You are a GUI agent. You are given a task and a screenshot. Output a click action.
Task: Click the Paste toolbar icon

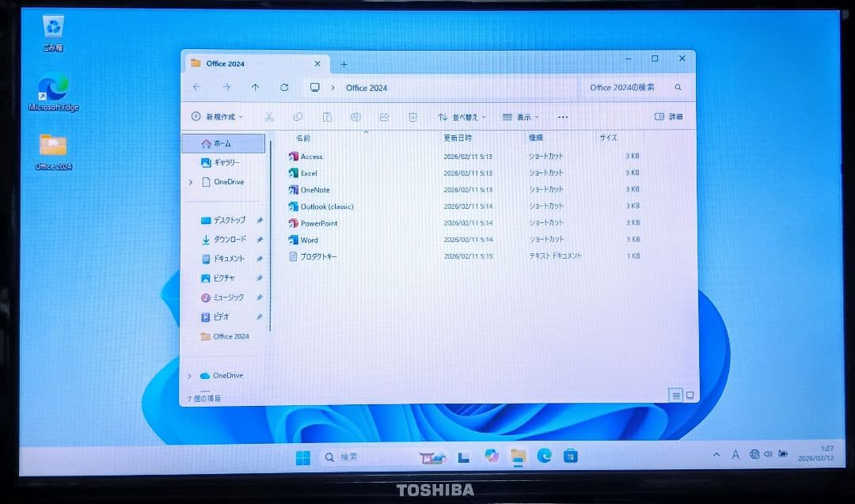[327, 117]
